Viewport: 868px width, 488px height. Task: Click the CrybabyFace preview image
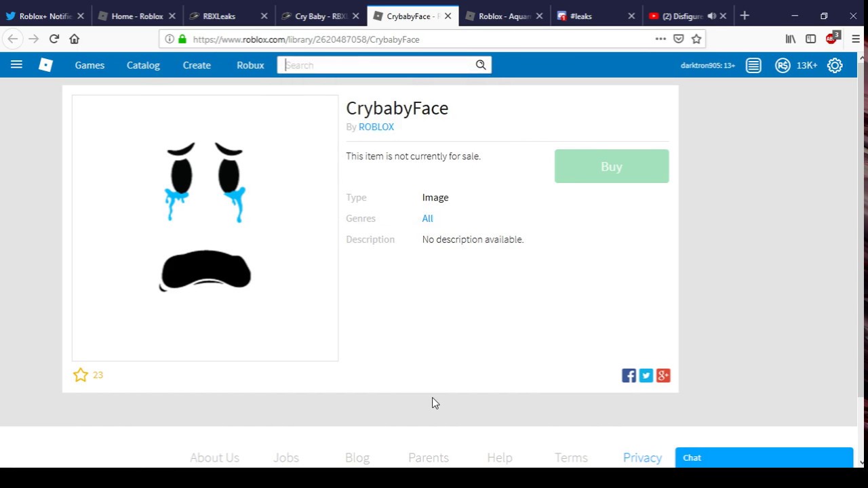205,228
